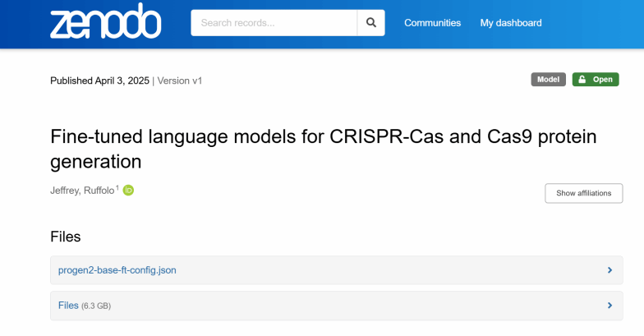Viewport: 644px width, 336px height.
Task: Click the Open text in the green access badge
Action: pyautogui.click(x=603, y=80)
